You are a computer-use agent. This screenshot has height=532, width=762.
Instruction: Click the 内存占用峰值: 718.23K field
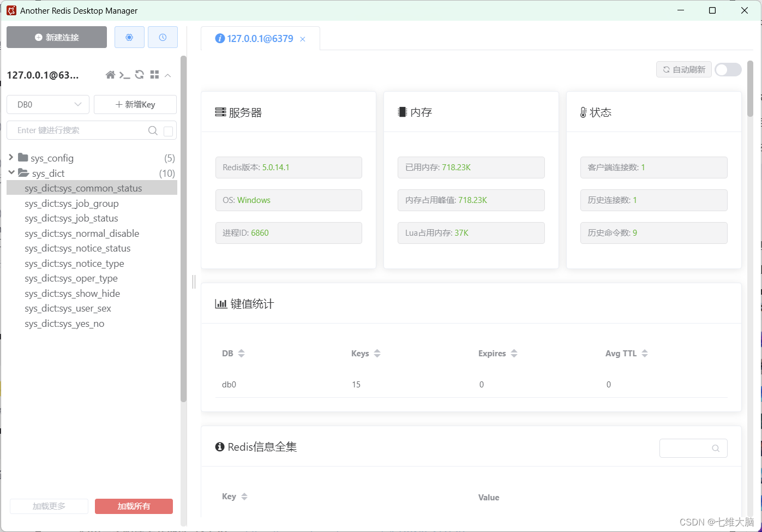point(471,200)
